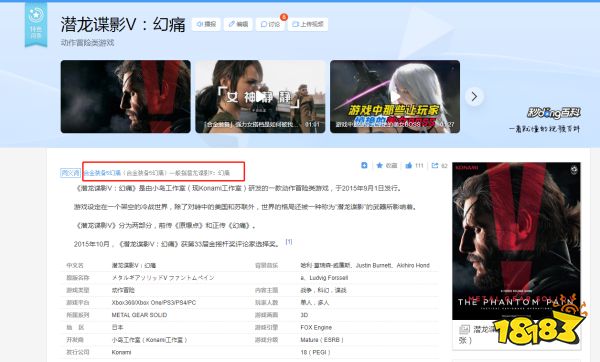Select the '单人，多人' player count value

coord(315,302)
